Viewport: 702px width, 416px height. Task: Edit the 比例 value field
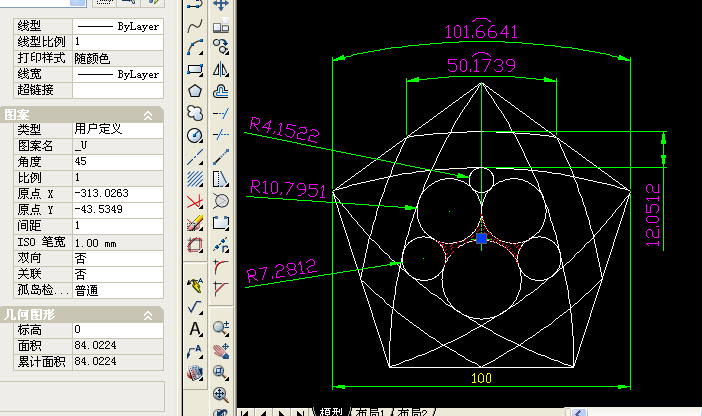tap(118, 178)
